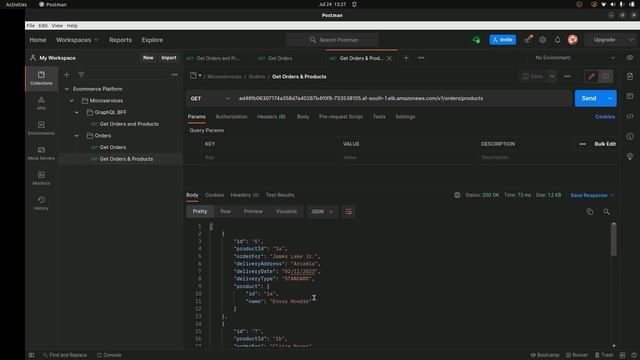Click the response body vertical scrollbar
640x360 pixels.
pyautogui.click(x=613, y=241)
